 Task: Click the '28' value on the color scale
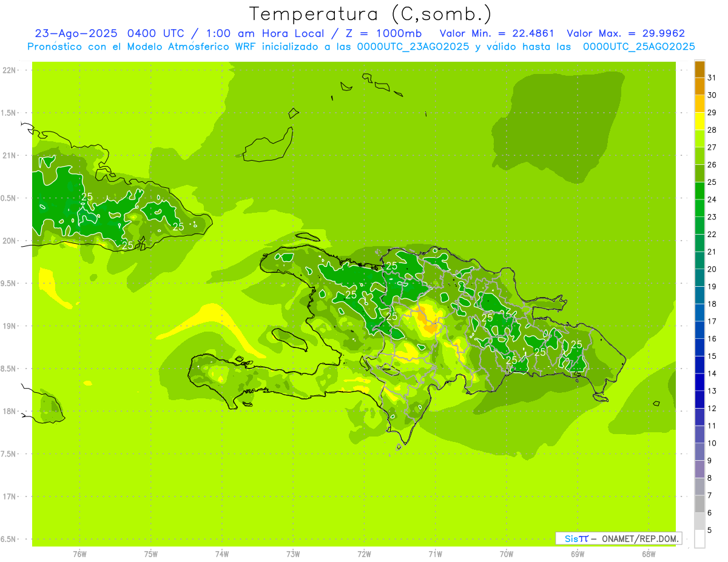click(x=712, y=130)
